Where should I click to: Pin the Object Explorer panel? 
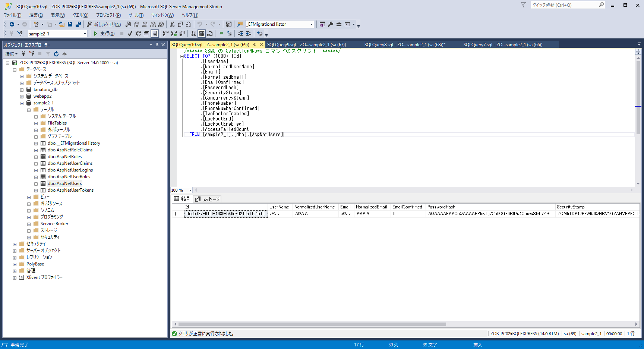pos(157,45)
